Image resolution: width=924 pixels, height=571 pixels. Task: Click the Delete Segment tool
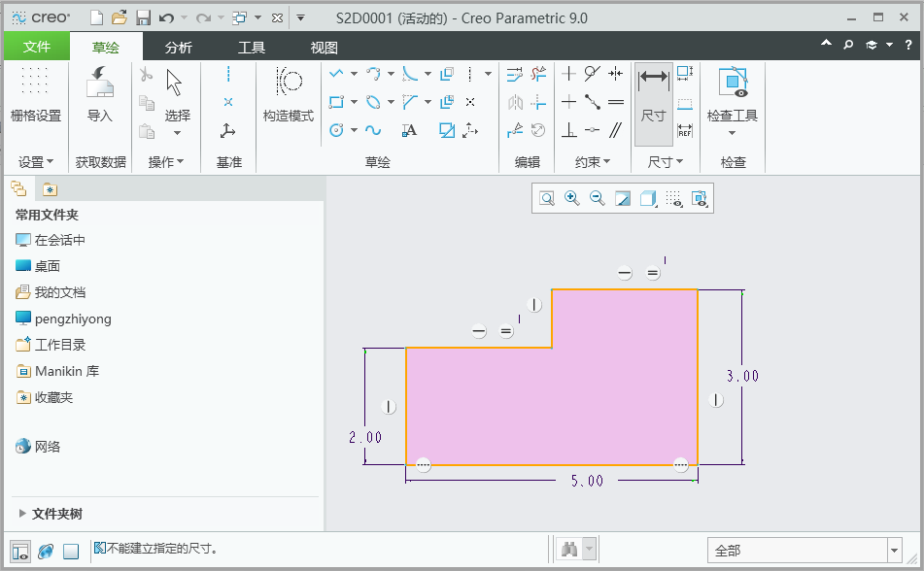(538, 74)
